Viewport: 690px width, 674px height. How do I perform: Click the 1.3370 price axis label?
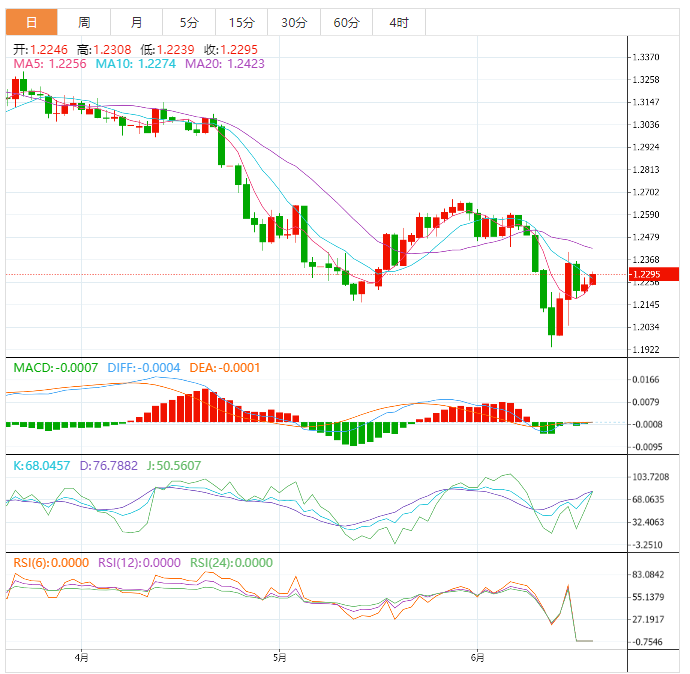coord(646,57)
